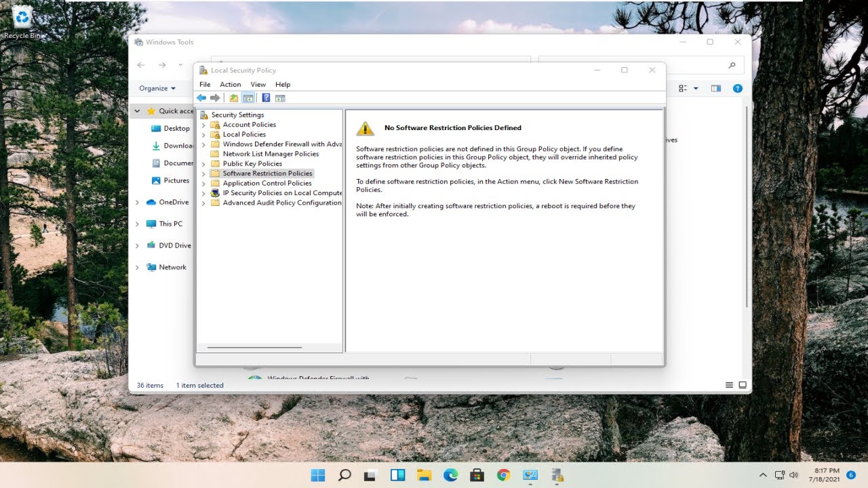Switch to details view in Windows Tools
868x488 pixels.
[x=729, y=385]
